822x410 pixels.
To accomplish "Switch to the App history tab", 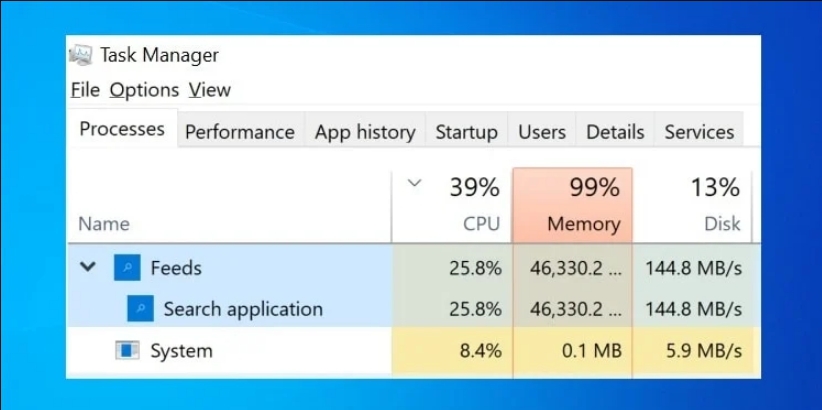I will coord(365,132).
